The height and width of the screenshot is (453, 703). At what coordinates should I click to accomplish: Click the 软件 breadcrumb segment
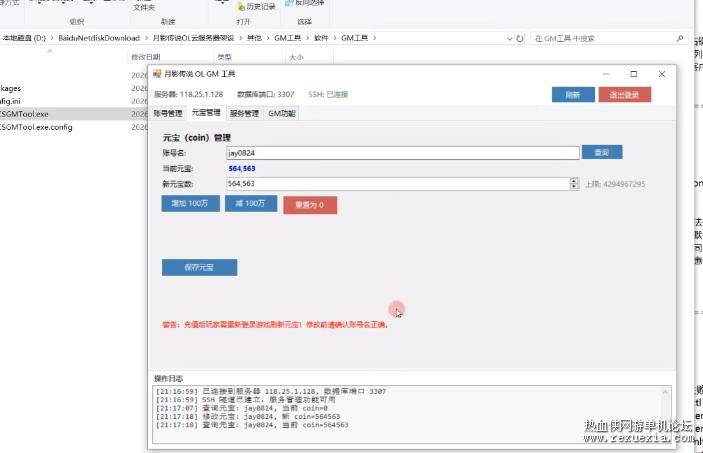click(x=321, y=38)
